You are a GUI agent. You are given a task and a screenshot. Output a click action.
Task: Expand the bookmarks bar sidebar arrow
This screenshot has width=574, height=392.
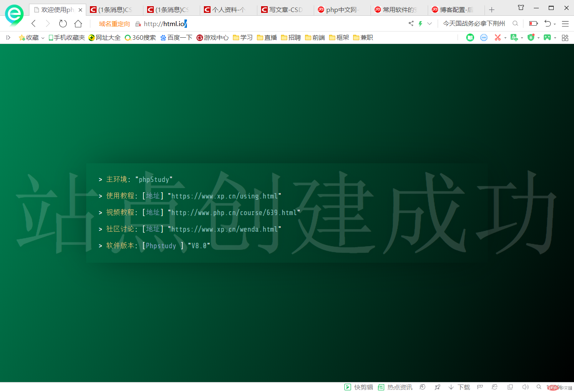[8, 38]
